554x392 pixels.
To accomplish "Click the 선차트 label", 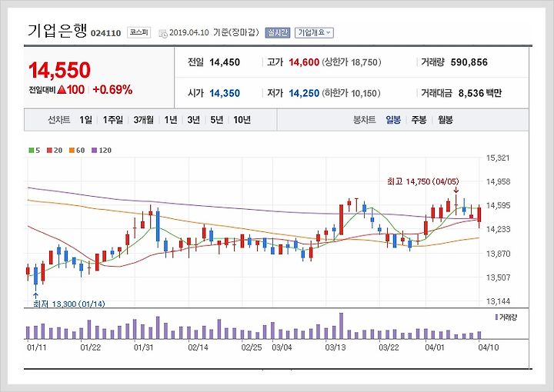I will 59,120.
